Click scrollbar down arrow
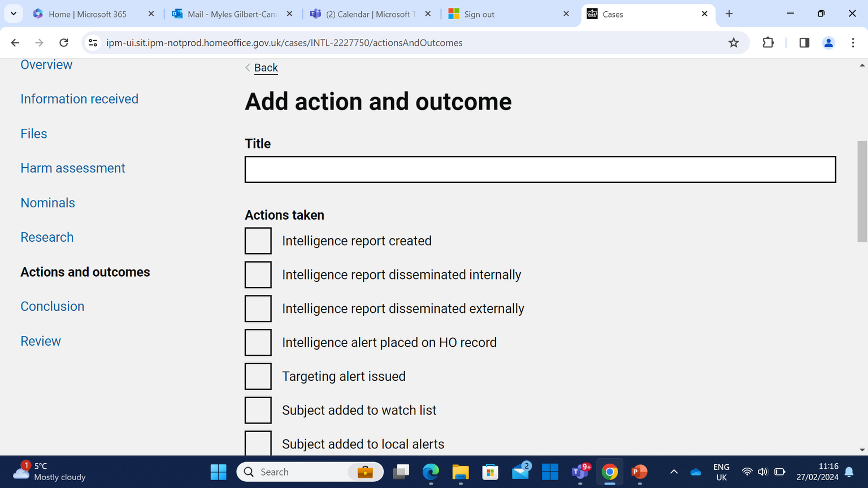Screen dimensions: 868x488 [862, 450]
